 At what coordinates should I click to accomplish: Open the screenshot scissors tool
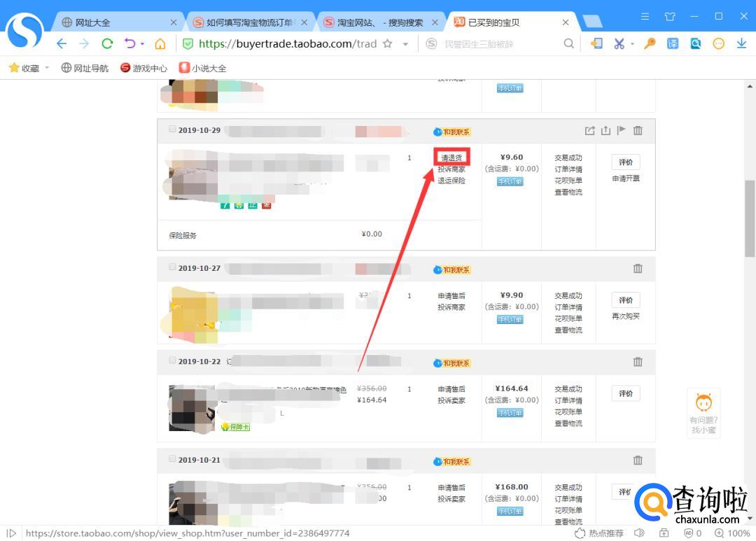(x=619, y=44)
